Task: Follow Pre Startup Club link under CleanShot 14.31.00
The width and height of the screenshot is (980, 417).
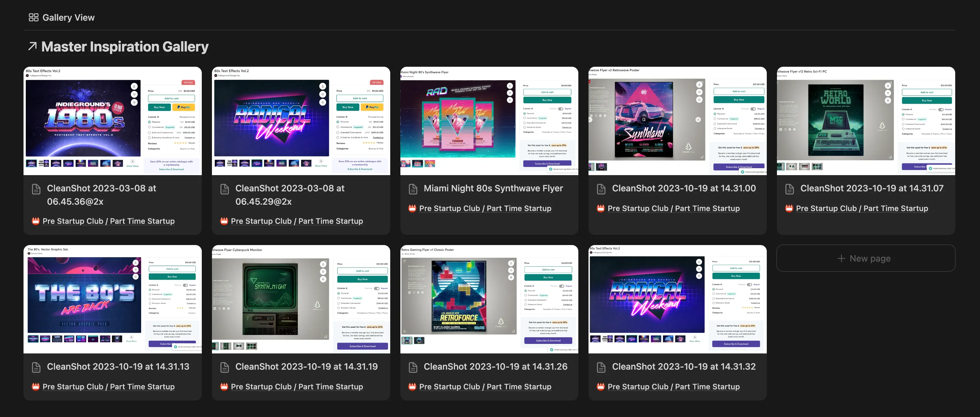Action: 673,208
